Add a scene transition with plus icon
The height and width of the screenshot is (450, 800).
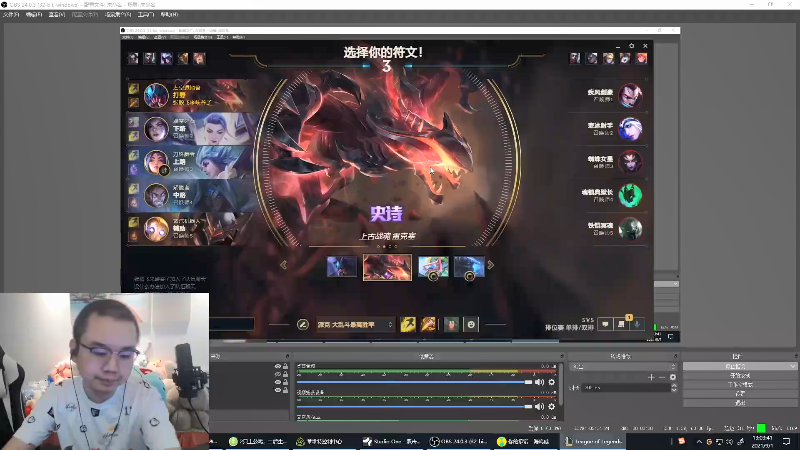click(651, 377)
